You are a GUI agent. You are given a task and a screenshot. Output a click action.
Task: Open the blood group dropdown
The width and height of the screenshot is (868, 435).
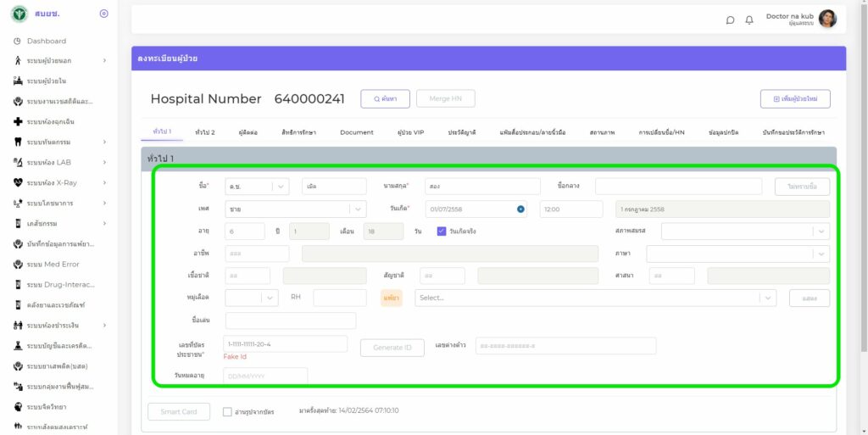click(269, 298)
